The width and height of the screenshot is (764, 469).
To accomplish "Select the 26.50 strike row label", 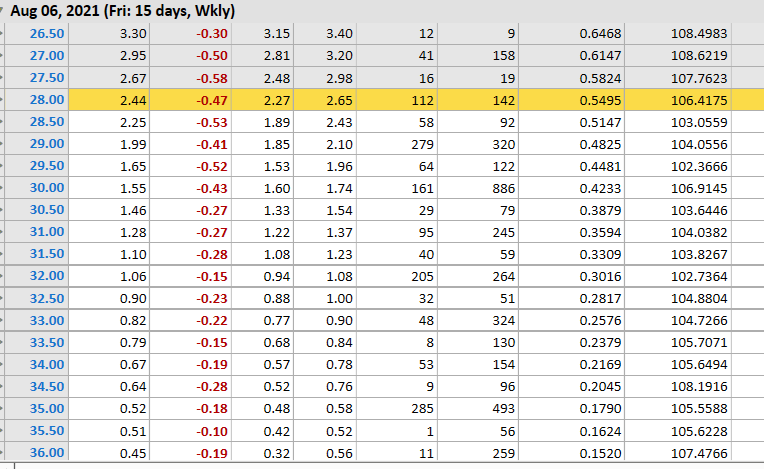I will point(47,34).
